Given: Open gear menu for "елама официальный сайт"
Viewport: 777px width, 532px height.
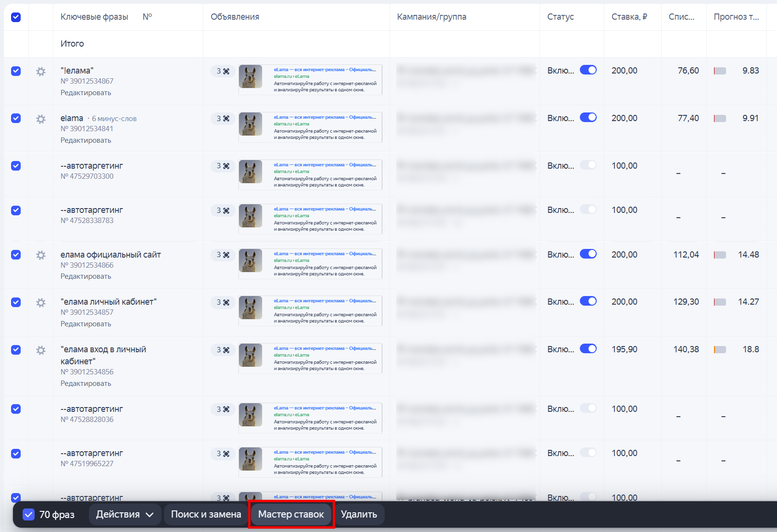Looking at the screenshot, I should (41, 255).
